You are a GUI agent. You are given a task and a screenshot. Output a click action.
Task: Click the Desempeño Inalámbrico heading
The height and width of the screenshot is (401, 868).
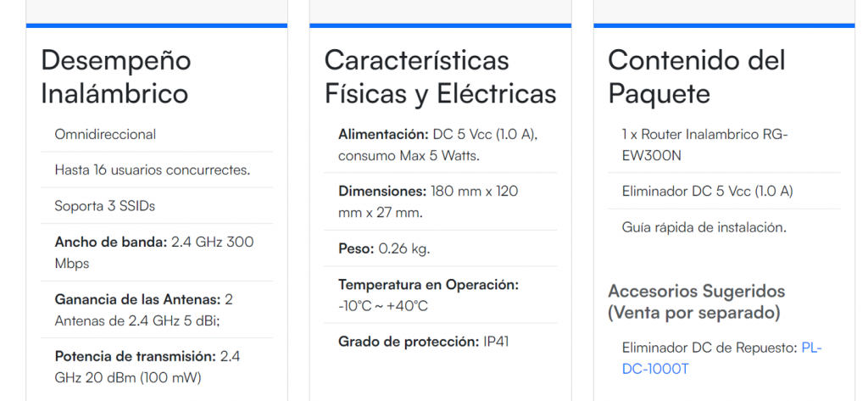[116, 76]
